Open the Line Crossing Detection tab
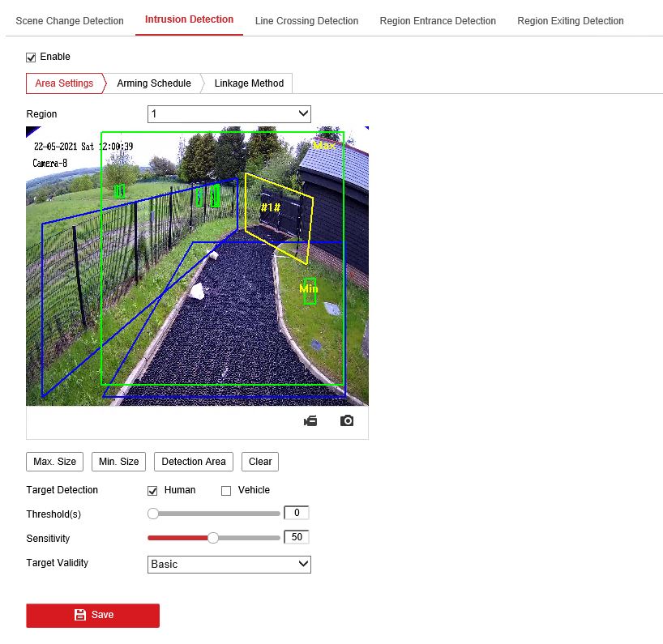663x644 pixels. [x=306, y=21]
